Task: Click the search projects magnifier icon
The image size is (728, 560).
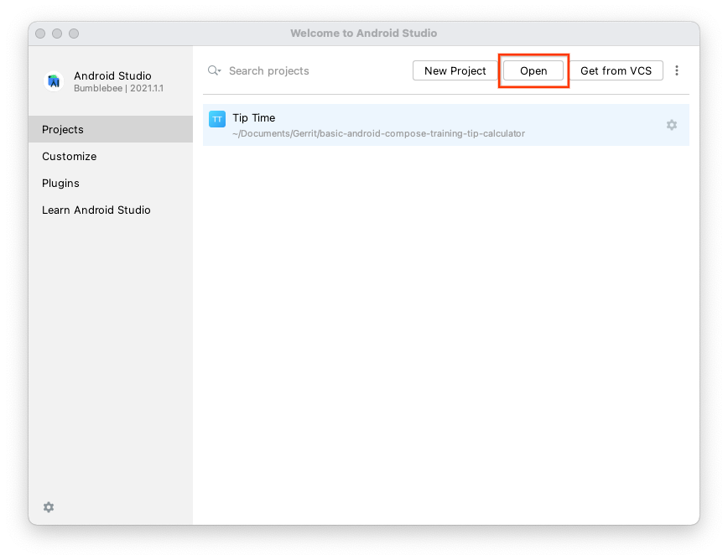Action: click(x=214, y=70)
